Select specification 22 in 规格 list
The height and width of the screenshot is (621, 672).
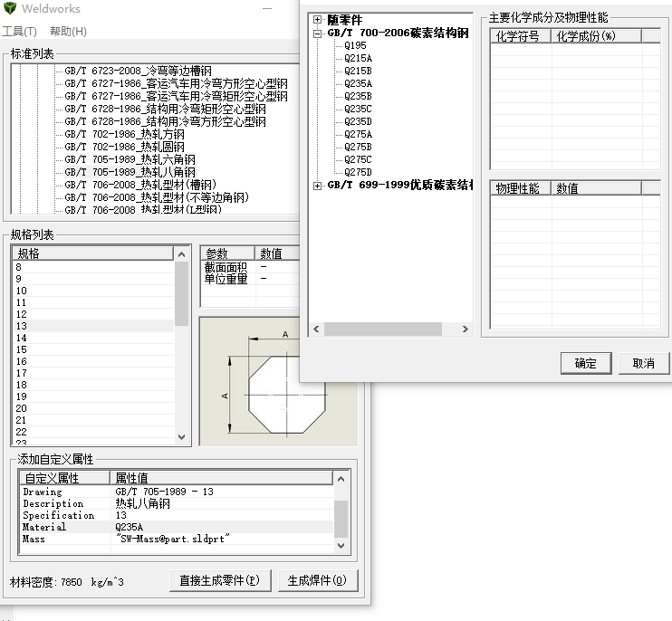(x=94, y=432)
